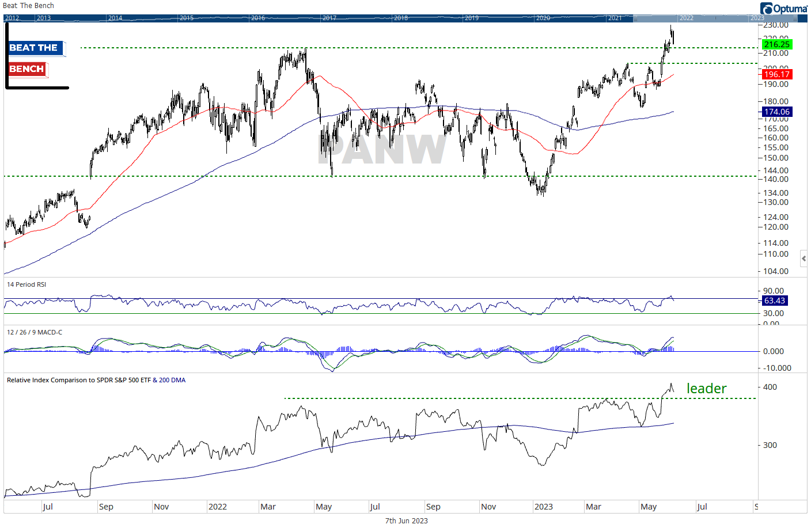Click the red 196.17 moving average label
The height and width of the screenshot is (532, 811).
[x=776, y=74]
